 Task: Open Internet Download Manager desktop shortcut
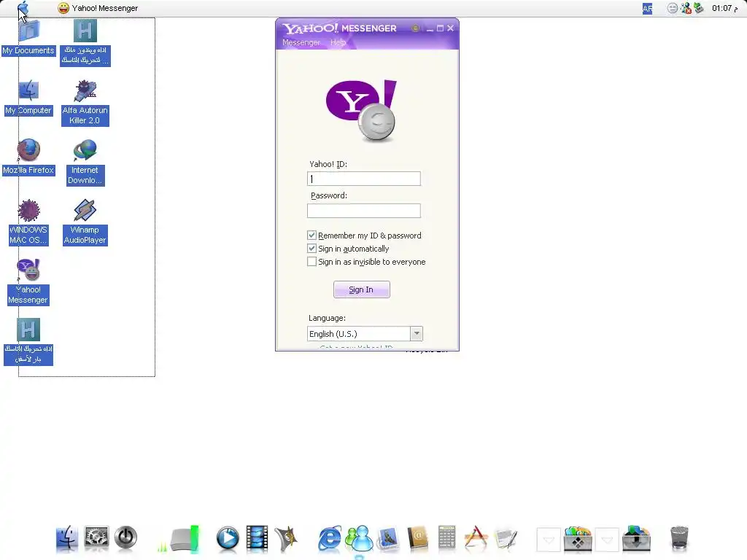point(85,163)
